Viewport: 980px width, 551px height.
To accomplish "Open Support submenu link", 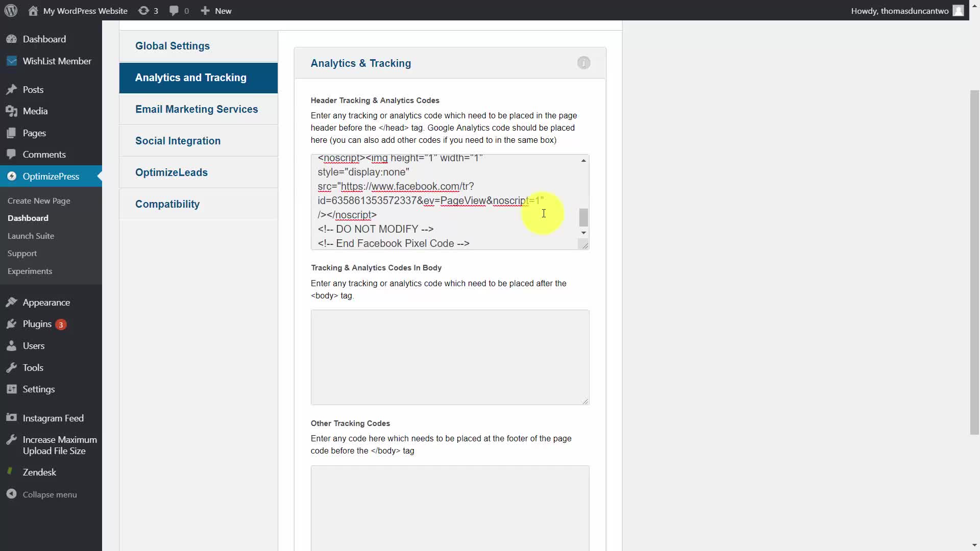I will coord(22,253).
